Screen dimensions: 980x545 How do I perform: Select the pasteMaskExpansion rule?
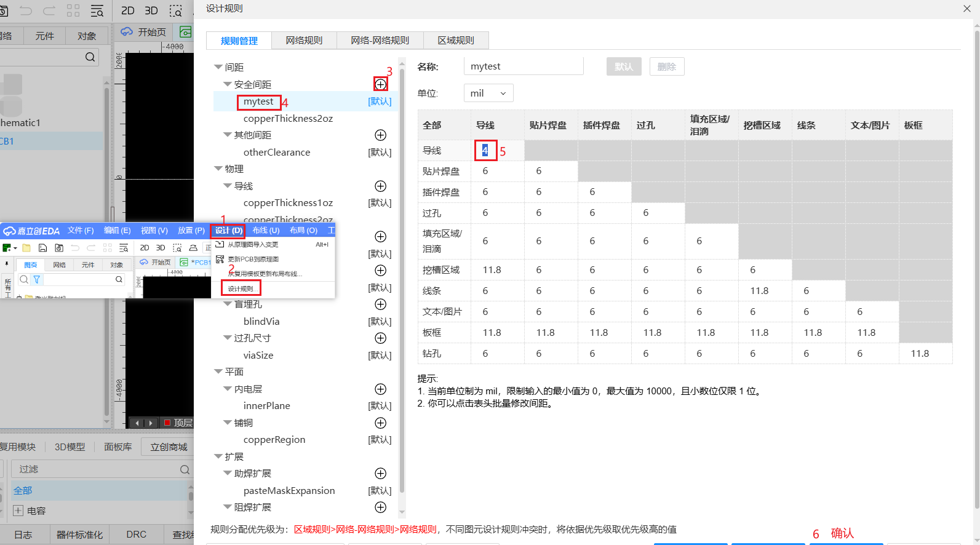[x=289, y=491]
